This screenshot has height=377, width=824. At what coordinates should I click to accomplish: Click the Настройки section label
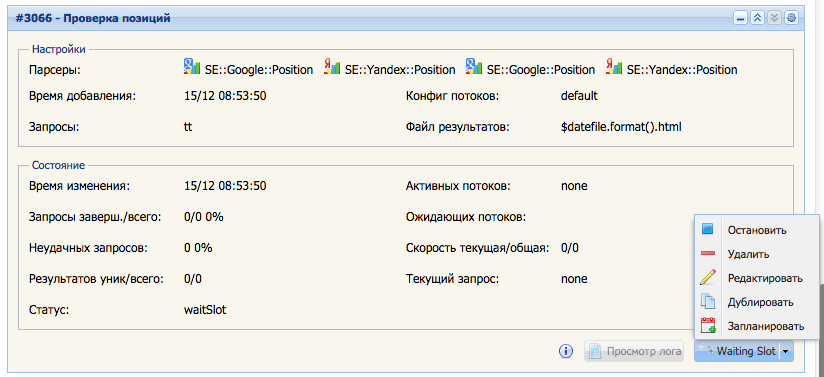point(58,49)
